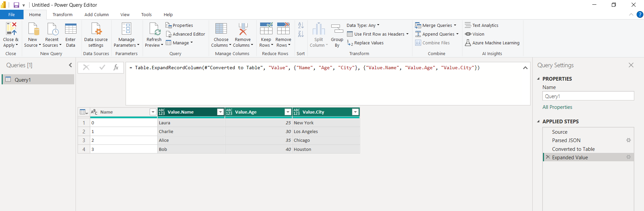Click the Manage Parameters icon

tap(127, 29)
